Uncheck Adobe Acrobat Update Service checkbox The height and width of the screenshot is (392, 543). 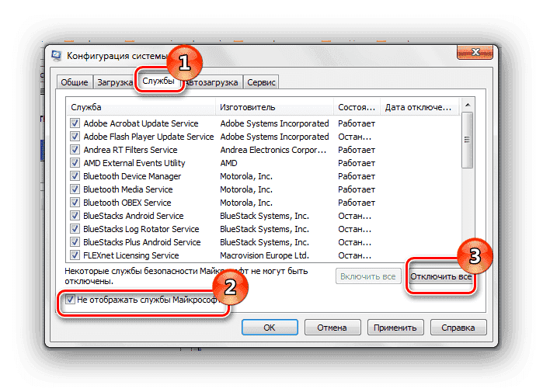click(75, 123)
